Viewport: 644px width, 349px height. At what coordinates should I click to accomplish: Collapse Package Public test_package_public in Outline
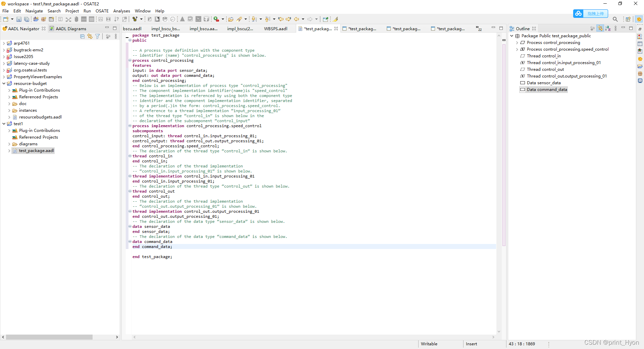click(x=512, y=36)
